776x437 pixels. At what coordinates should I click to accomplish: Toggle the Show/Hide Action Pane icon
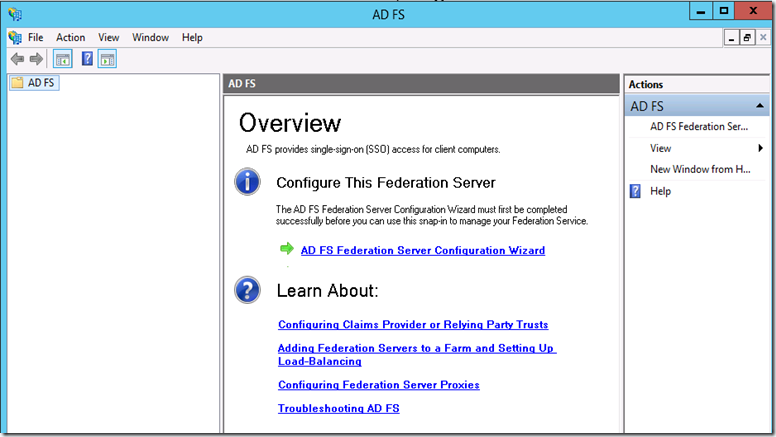(x=107, y=59)
